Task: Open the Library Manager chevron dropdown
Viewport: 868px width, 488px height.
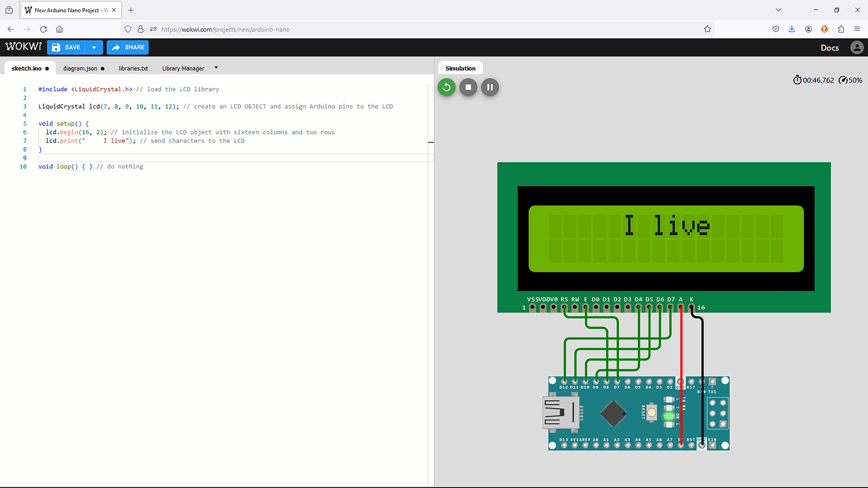Action: click(x=216, y=68)
